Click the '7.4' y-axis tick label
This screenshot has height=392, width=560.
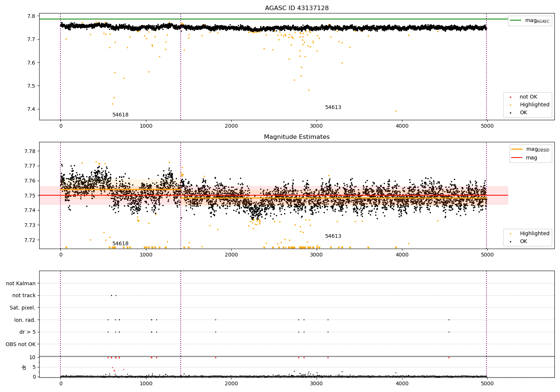[x=31, y=109]
